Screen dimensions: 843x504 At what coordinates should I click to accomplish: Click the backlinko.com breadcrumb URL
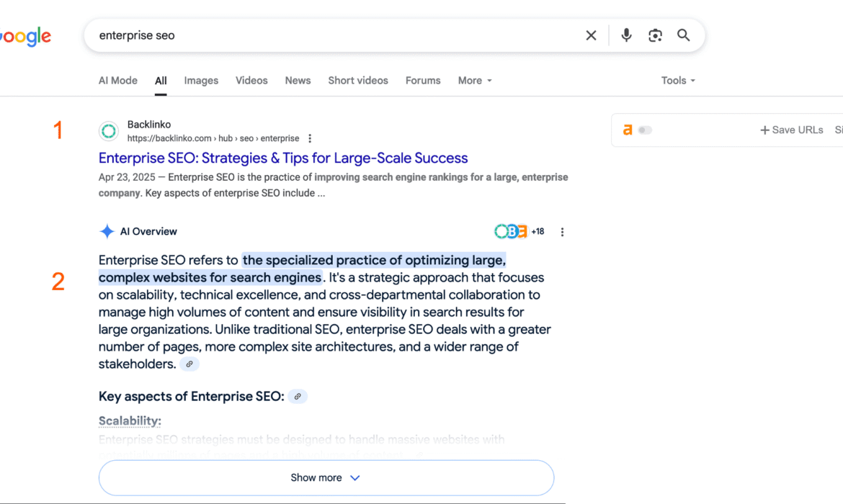pyautogui.click(x=213, y=139)
